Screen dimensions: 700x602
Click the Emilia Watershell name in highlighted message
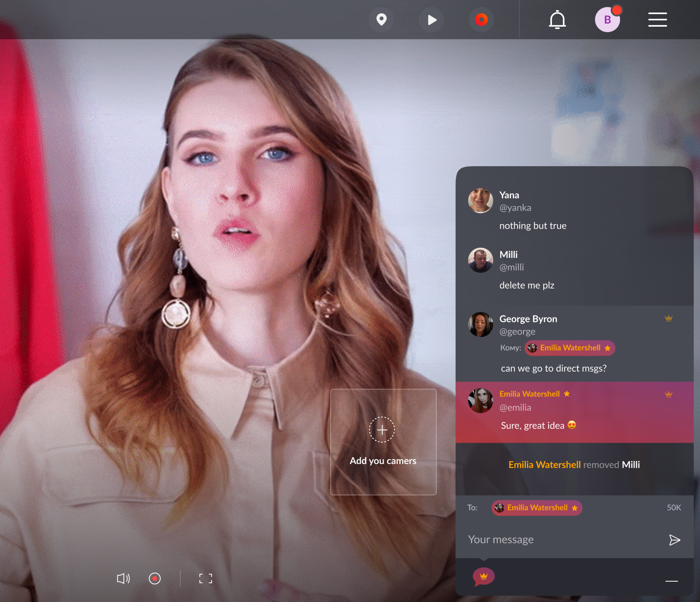tap(529, 394)
